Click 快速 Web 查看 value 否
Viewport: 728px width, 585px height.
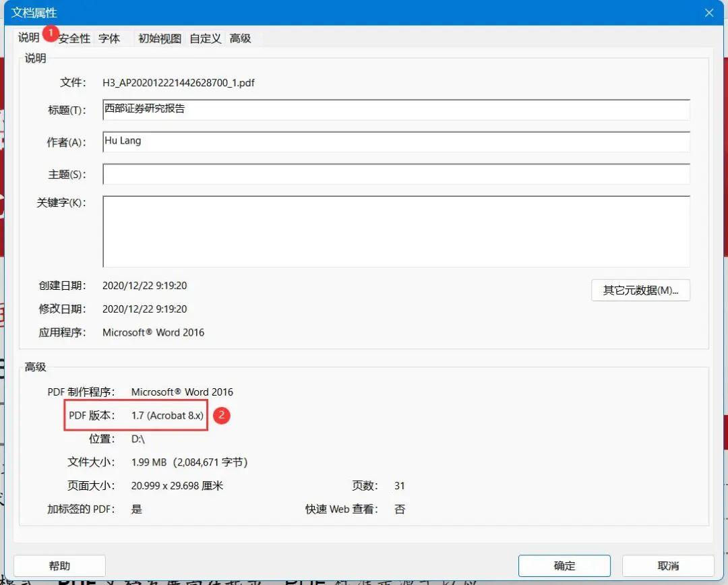click(400, 510)
